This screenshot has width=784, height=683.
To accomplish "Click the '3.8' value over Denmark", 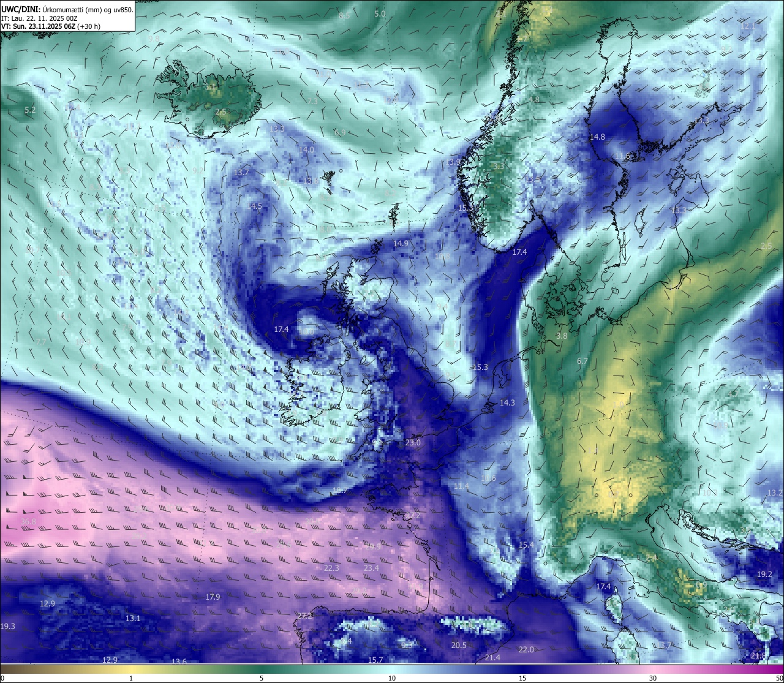I will click(562, 336).
